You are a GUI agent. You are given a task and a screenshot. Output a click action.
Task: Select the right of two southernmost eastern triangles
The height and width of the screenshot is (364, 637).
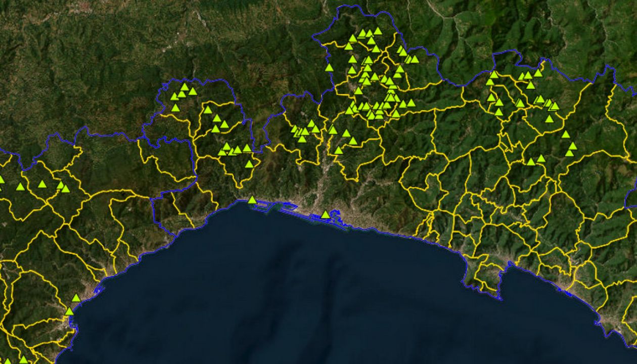click(x=541, y=159)
